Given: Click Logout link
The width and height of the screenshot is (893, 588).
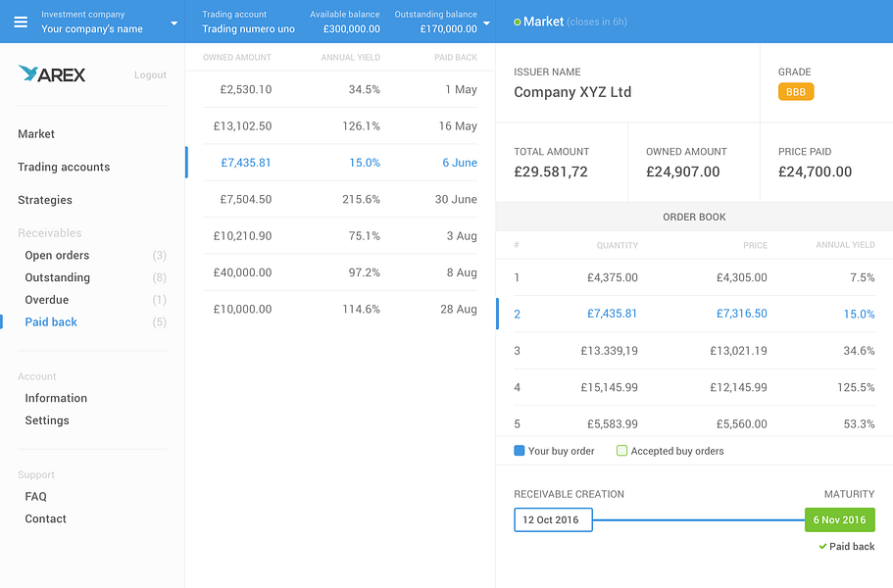Looking at the screenshot, I should 150,74.
